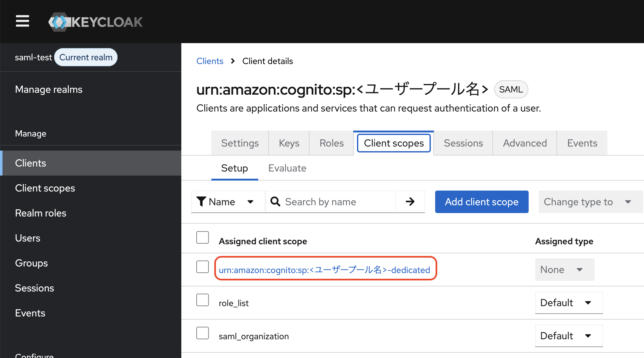The image size is (644, 358).
Task: Select the Setup sub-tab
Action: (x=234, y=168)
